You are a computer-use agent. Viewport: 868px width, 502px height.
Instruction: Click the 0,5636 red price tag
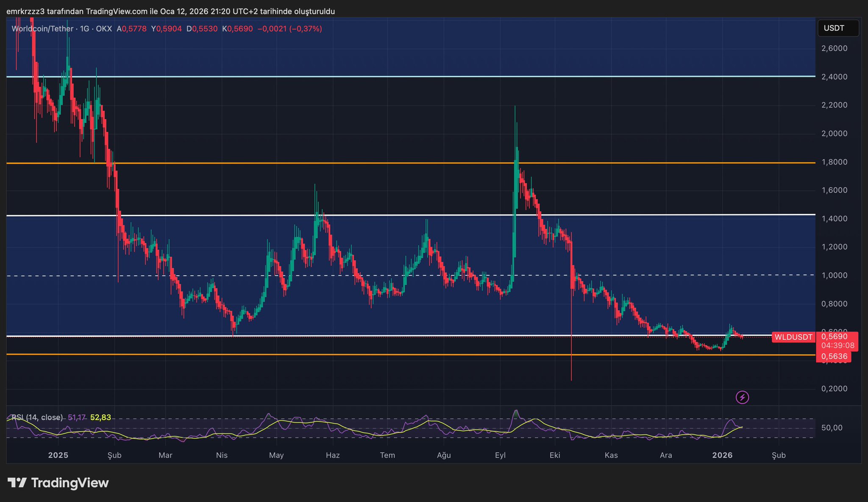[834, 357]
